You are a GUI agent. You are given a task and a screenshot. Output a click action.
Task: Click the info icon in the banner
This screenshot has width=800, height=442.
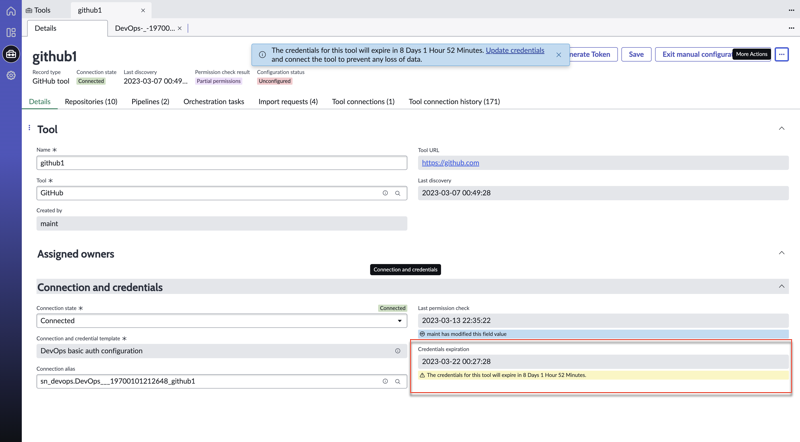click(262, 55)
